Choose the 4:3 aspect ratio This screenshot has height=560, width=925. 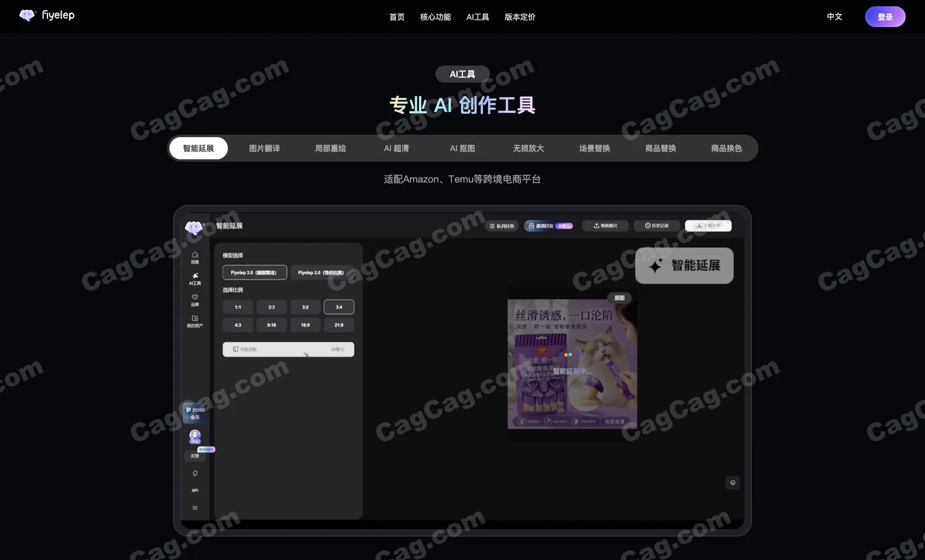(x=238, y=325)
